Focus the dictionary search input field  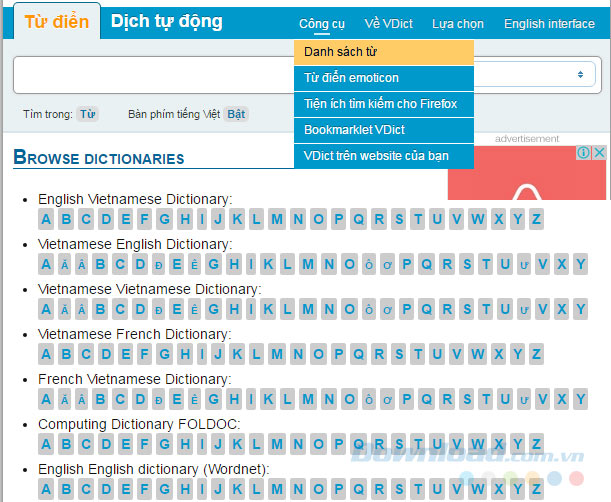tap(154, 75)
